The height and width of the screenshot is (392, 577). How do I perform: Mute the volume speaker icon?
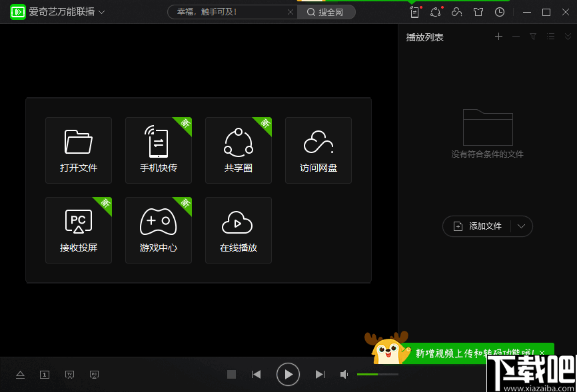click(x=344, y=374)
